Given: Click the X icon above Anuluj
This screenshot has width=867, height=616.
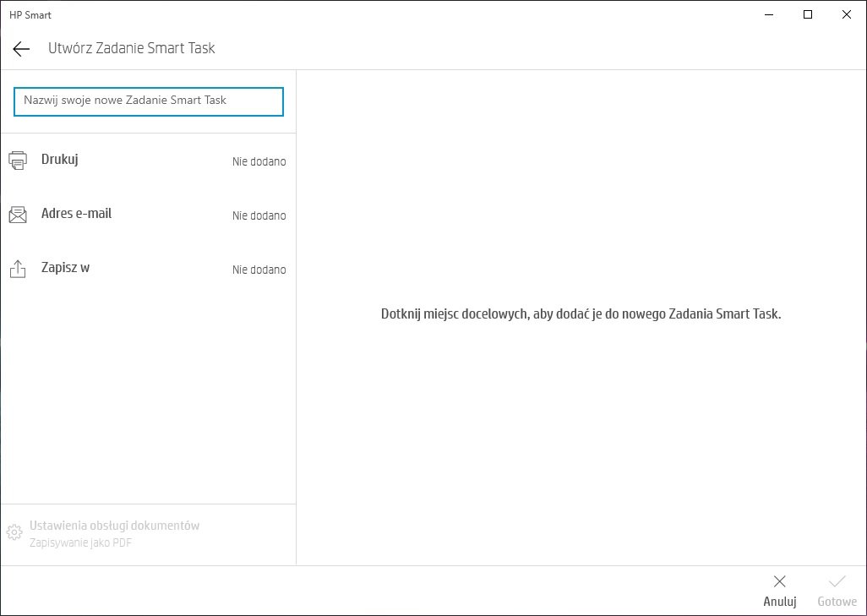Looking at the screenshot, I should pyautogui.click(x=780, y=581).
